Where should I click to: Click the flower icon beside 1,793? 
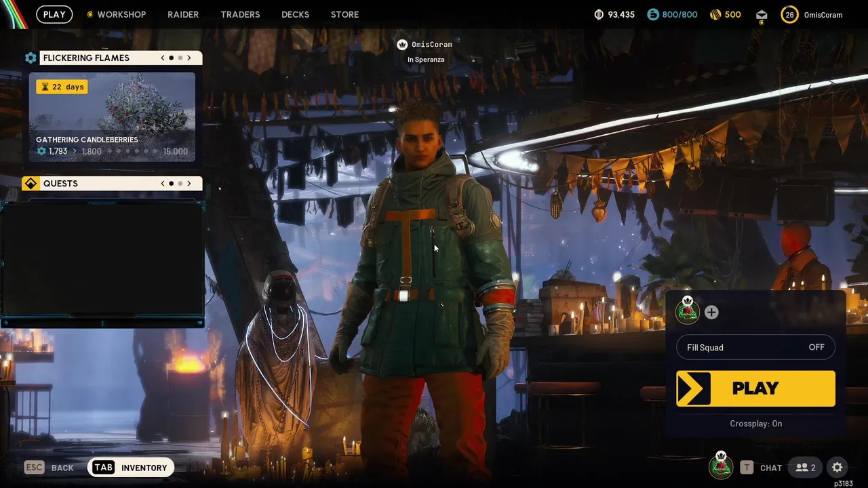[41, 151]
